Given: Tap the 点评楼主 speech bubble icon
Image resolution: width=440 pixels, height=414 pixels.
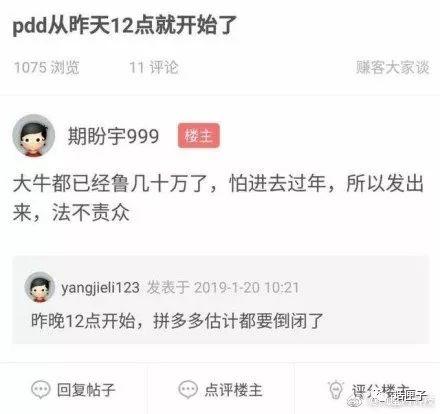Looking at the screenshot, I should pos(188,389).
